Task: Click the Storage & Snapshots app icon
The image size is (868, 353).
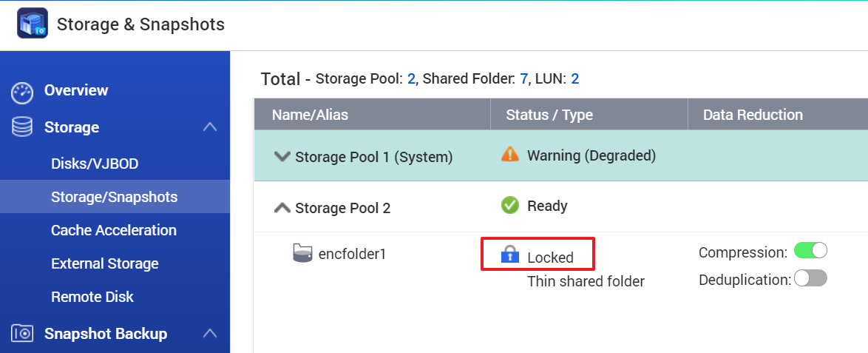Action: [32, 24]
